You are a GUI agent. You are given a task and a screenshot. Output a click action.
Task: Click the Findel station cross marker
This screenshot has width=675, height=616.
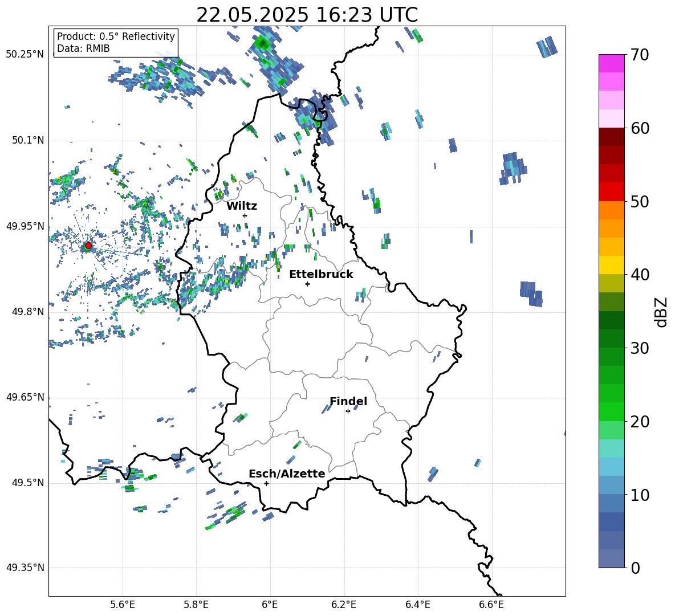(348, 411)
